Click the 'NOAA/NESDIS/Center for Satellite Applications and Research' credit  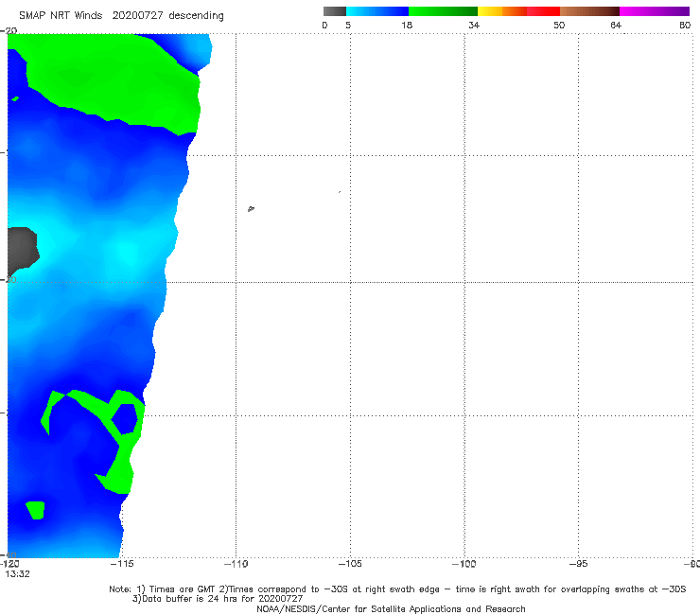coord(391,609)
